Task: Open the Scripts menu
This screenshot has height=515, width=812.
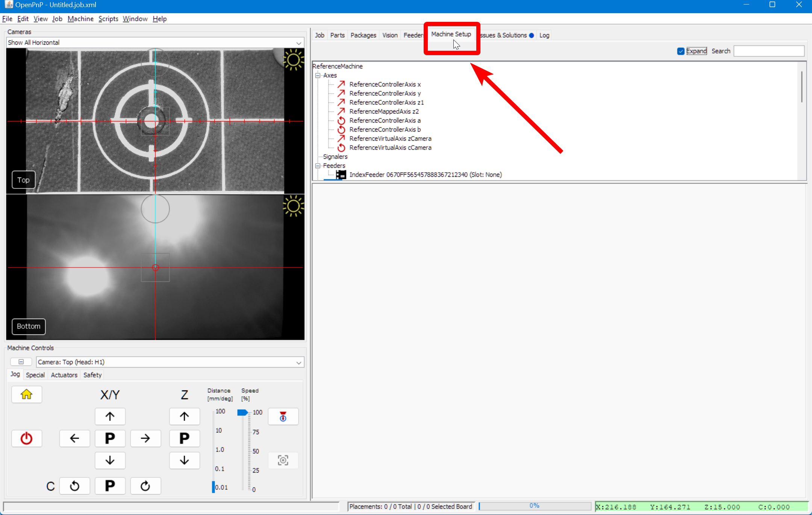Action: click(108, 19)
